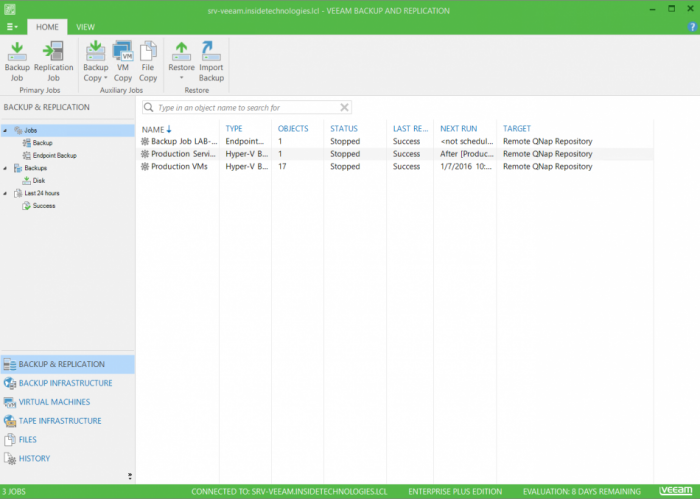This screenshot has height=499, width=700.
Task: Select the Last 24 hours node
Action: tap(42, 193)
